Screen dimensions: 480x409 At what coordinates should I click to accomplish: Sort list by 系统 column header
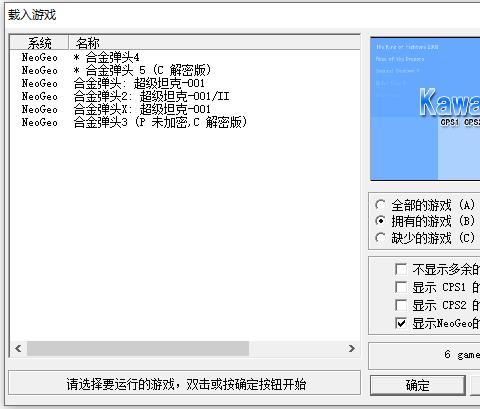point(39,43)
